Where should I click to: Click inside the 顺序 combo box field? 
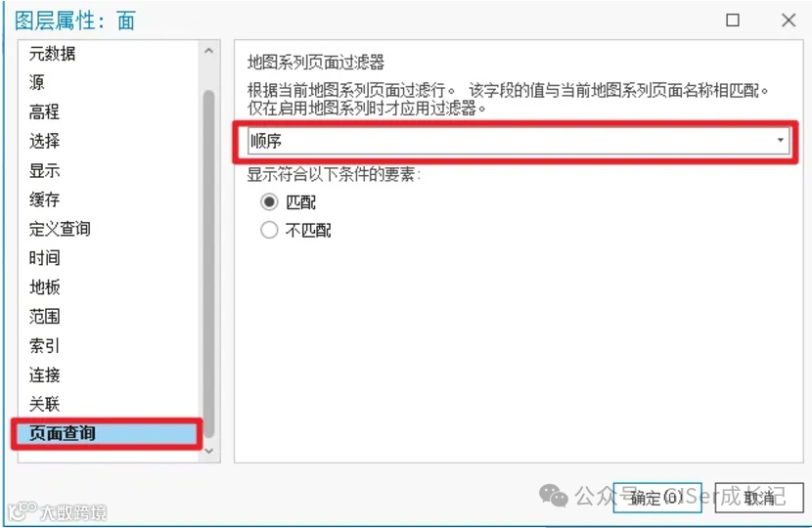pos(518,141)
